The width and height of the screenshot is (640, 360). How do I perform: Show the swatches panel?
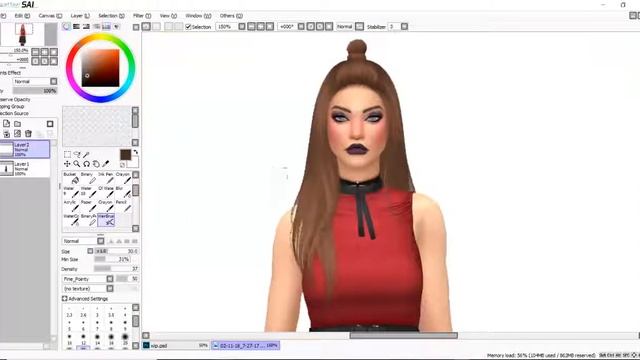(106, 27)
